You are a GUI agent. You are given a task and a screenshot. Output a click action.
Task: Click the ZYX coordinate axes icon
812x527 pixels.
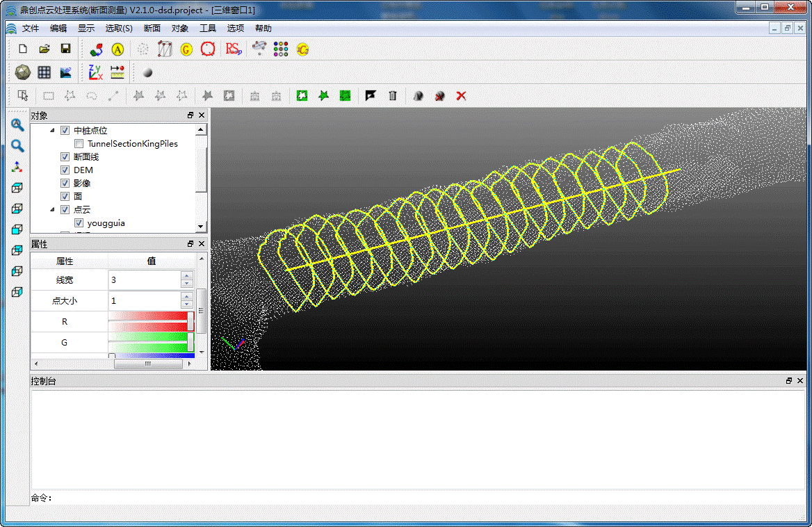coord(95,72)
